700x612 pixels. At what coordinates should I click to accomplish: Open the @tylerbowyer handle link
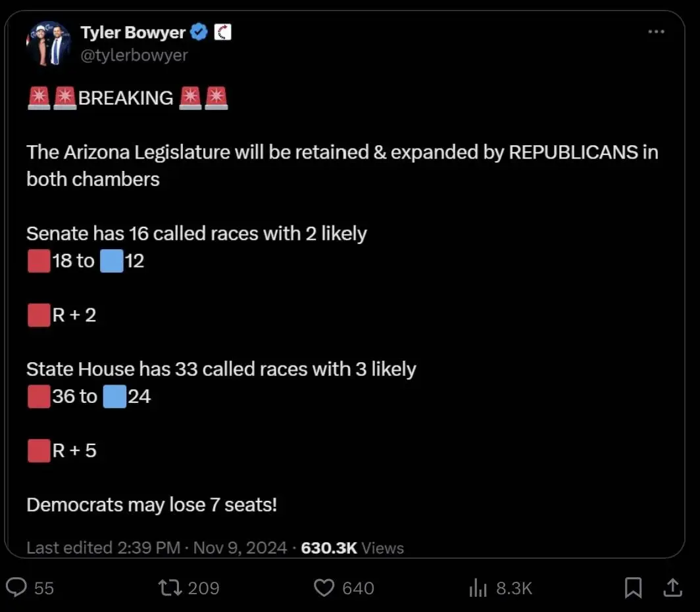134,55
